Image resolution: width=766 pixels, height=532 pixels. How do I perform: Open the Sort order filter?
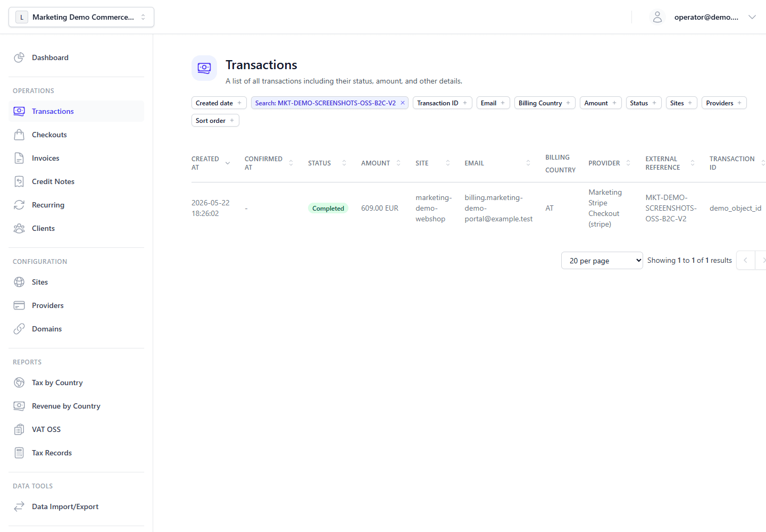(x=215, y=120)
